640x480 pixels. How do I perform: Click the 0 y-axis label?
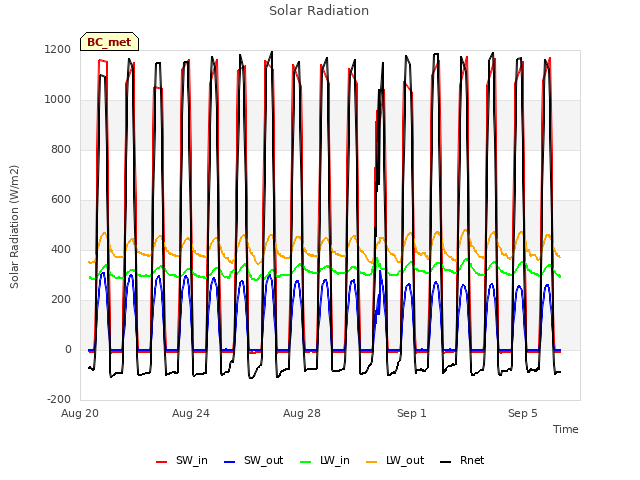coord(68,350)
